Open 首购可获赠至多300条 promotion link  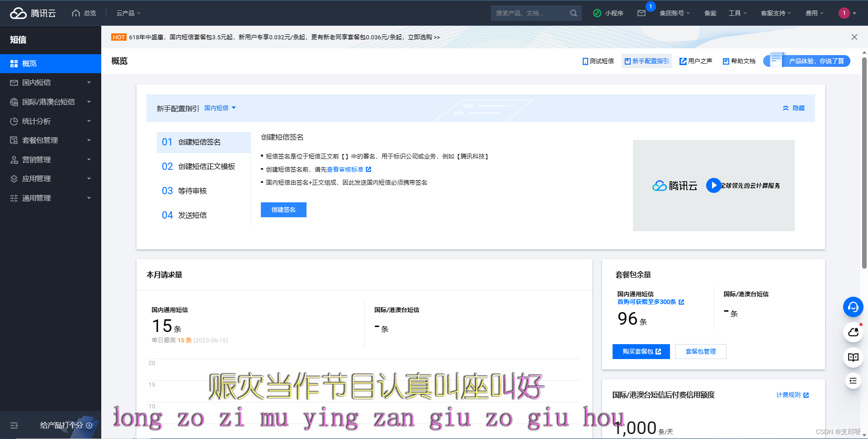[x=651, y=302]
